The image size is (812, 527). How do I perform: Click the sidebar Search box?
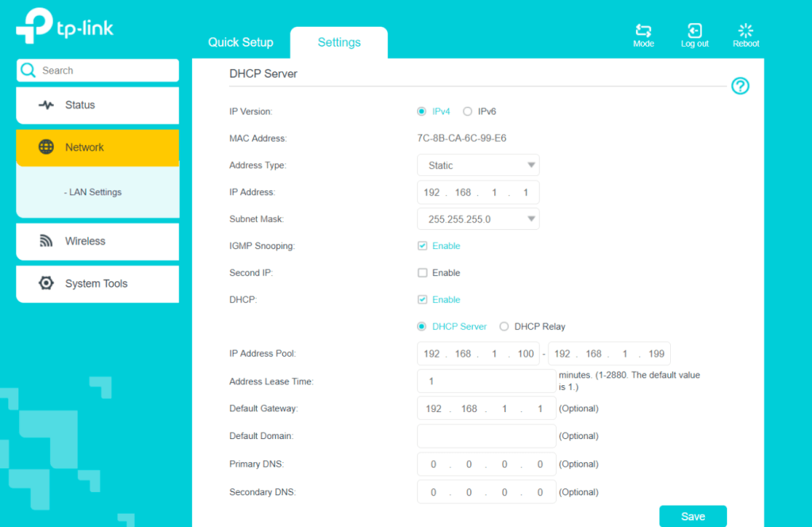point(98,71)
